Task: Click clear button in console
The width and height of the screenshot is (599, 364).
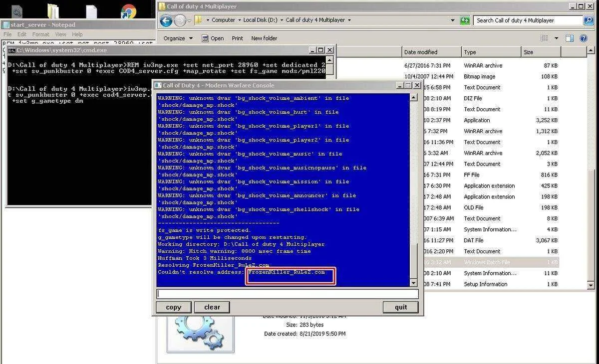Action: tap(212, 307)
